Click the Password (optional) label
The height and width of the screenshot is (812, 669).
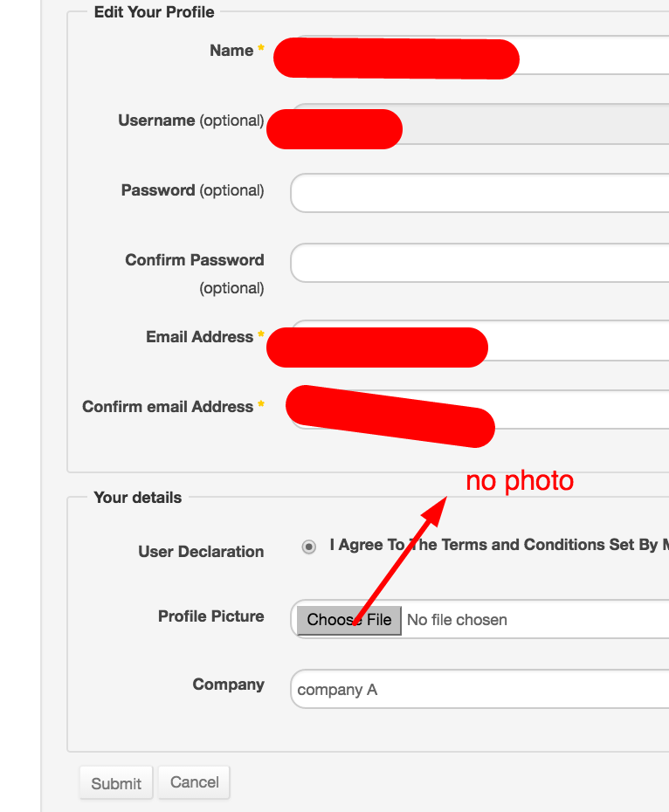192,190
